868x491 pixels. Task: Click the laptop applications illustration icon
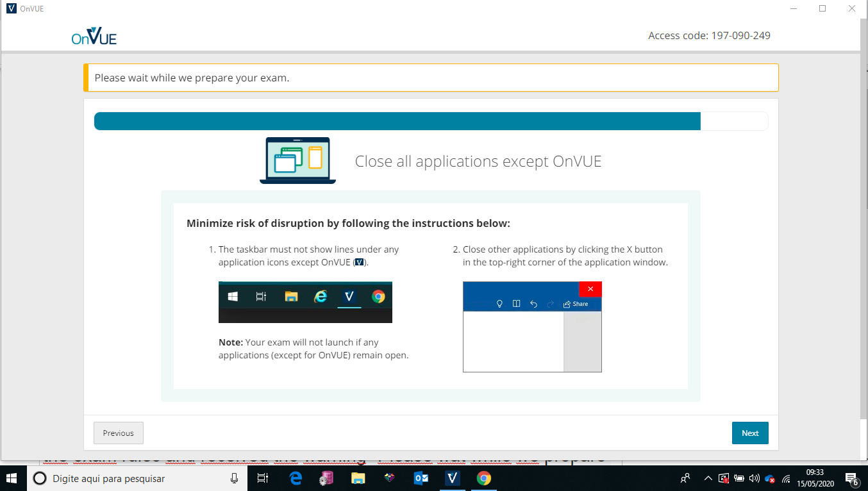(298, 161)
